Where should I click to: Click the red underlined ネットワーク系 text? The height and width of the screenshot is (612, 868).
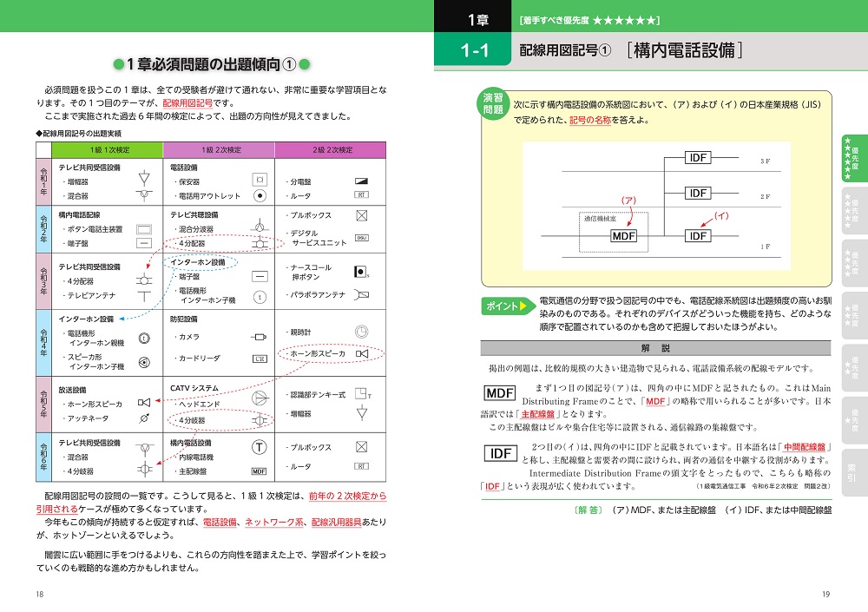[274, 522]
